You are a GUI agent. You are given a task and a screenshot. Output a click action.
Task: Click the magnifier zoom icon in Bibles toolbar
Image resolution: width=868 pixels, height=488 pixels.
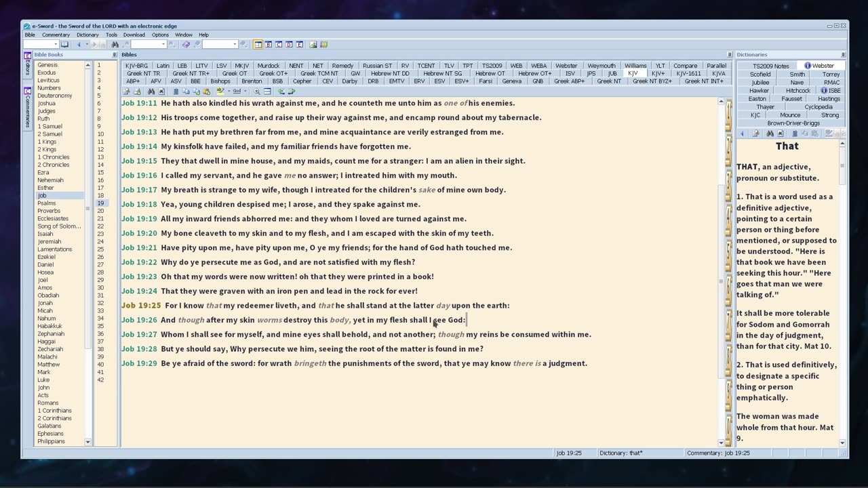pos(256,91)
